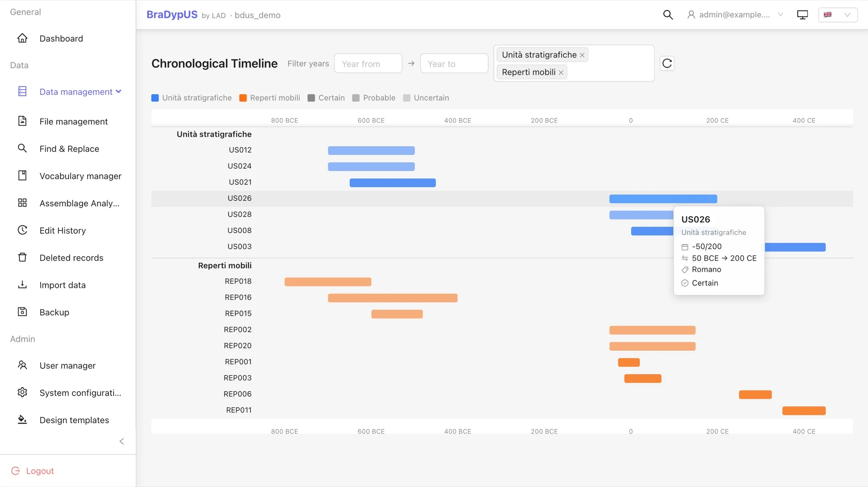Click the US021 timeline bar
The height and width of the screenshot is (487, 868).
click(x=393, y=183)
